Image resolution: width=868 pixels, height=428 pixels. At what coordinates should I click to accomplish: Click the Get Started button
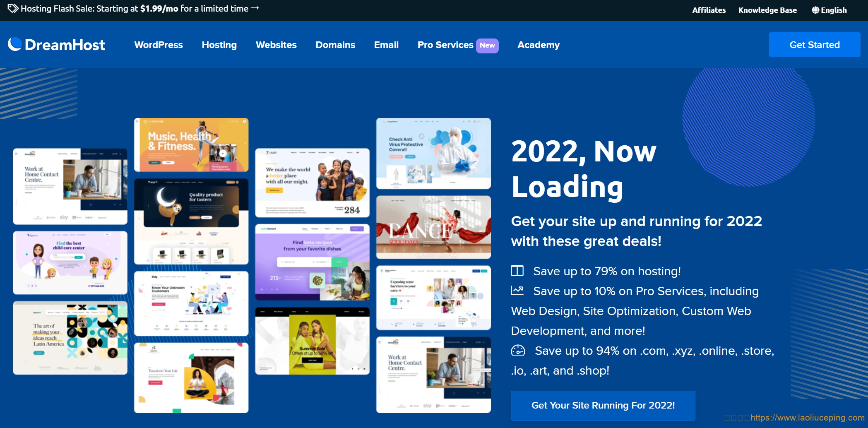[815, 45]
